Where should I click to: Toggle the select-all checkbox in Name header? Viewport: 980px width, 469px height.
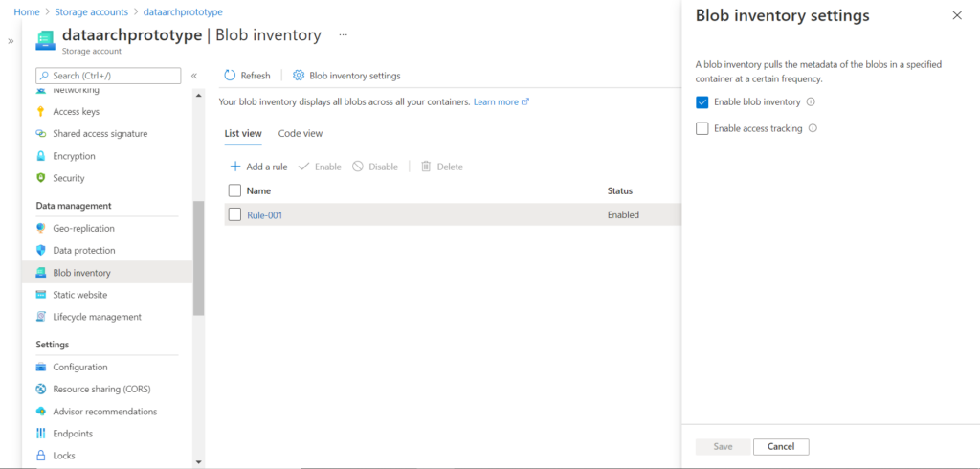[x=235, y=190]
